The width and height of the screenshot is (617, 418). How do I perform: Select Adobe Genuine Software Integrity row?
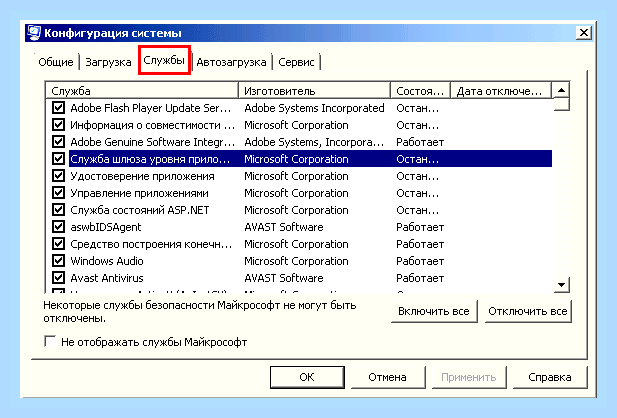pyautogui.click(x=299, y=142)
